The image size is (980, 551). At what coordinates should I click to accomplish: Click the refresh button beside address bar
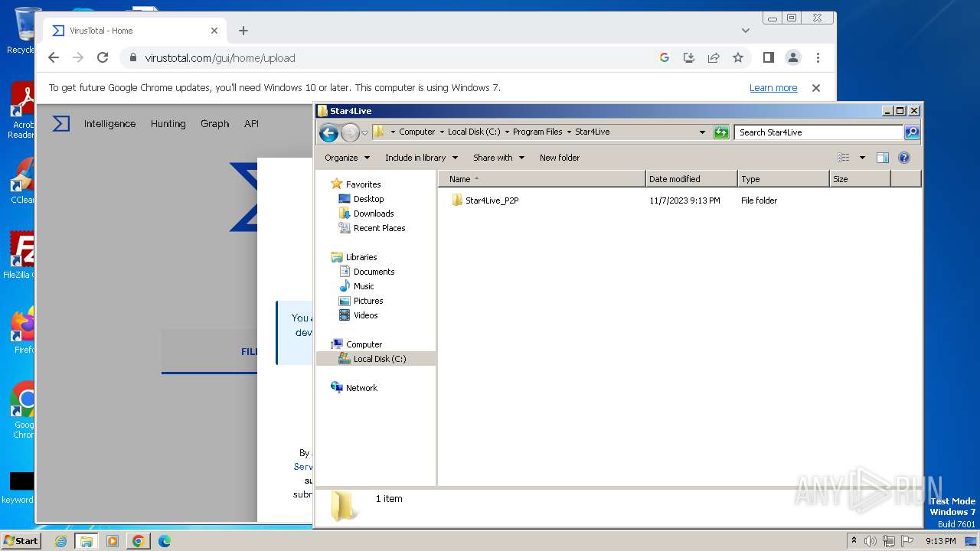[721, 132]
